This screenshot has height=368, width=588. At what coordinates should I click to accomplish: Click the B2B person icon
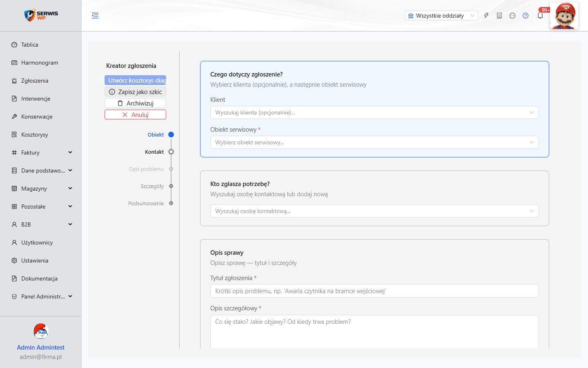coord(14,224)
